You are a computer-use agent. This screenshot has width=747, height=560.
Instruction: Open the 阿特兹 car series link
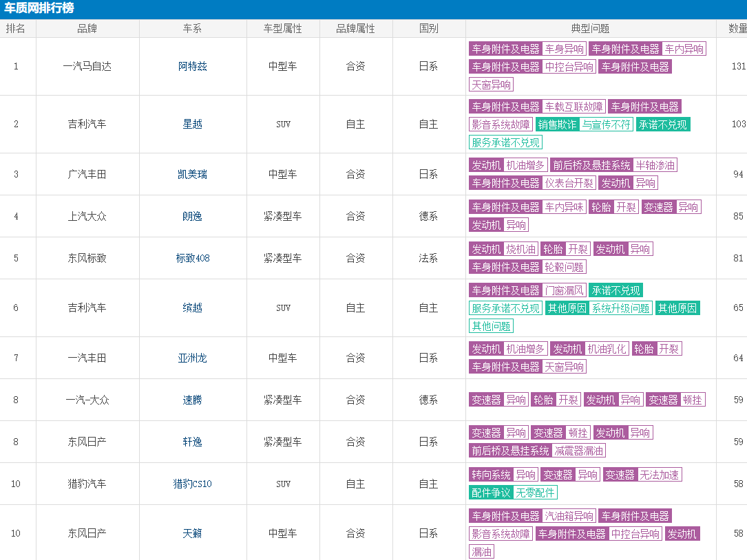(x=193, y=66)
